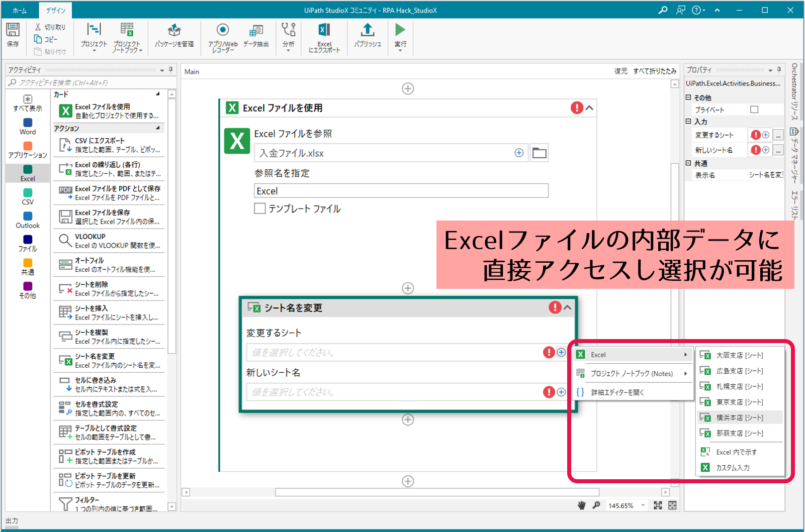Click the search icon in title bar
The height and width of the screenshot is (532, 805).
663,10
